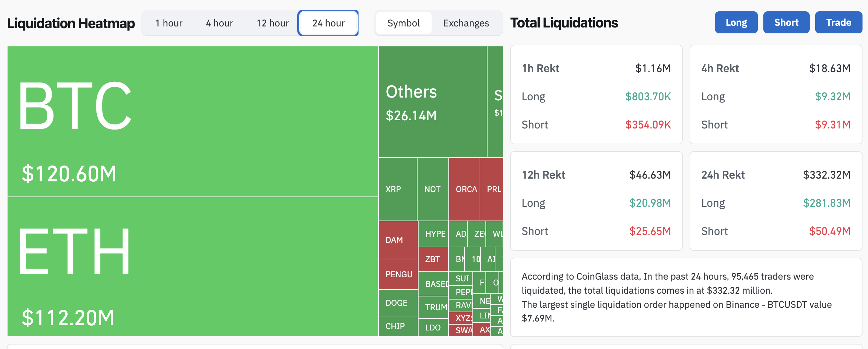Screen dimensions: 868x349
Task: Keep the 24 hour tab selected
Action: point(328,23)
